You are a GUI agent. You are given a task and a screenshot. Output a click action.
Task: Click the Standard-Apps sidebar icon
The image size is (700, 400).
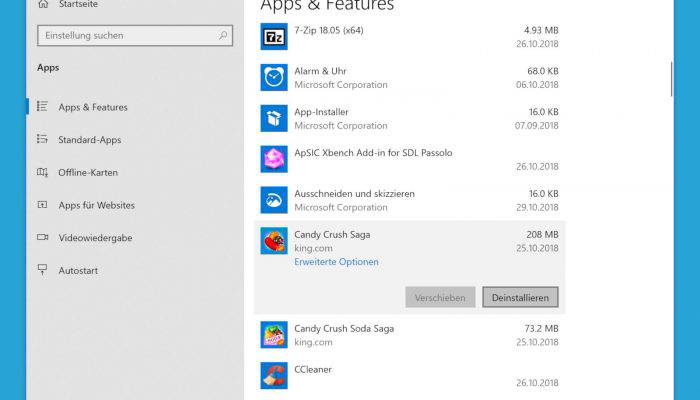click(42, 139)
